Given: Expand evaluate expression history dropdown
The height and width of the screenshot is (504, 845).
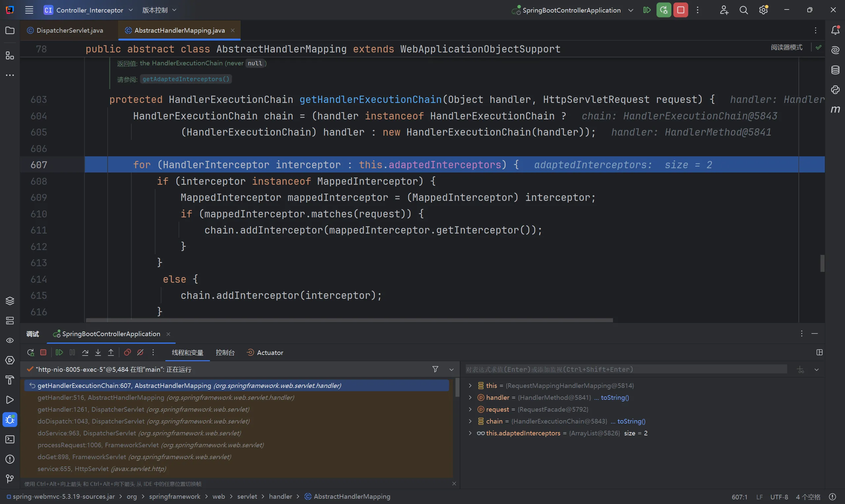Looking at the screenshot, I should pos(817,369).
